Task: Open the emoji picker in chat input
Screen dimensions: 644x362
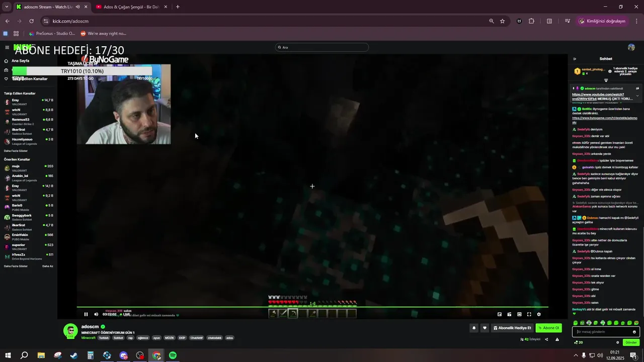Action: (634, 332)
